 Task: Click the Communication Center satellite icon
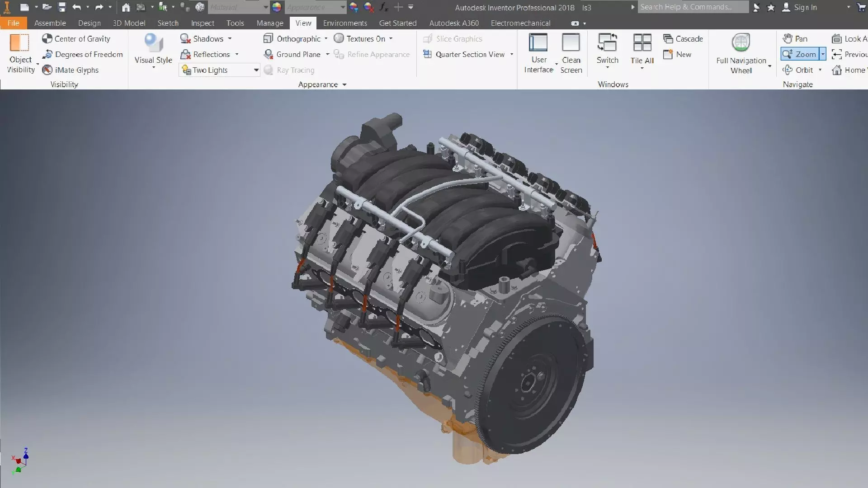tap(756, 7)
